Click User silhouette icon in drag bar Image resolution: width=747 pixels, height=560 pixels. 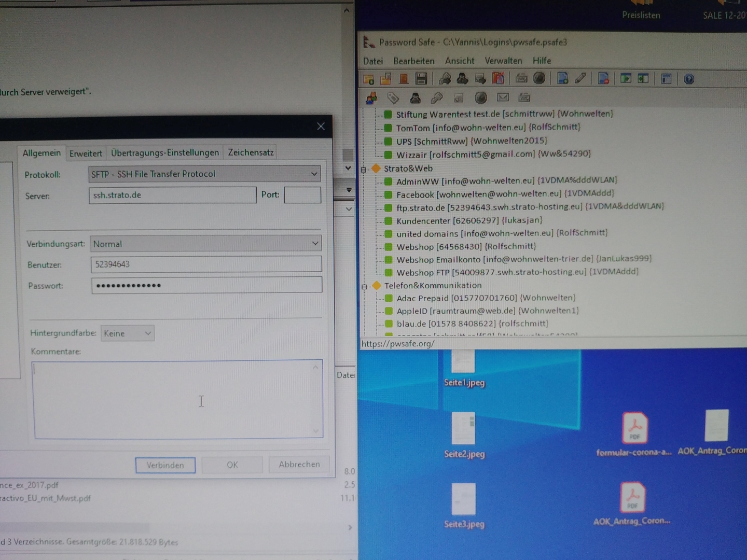(x=415, y=97)
